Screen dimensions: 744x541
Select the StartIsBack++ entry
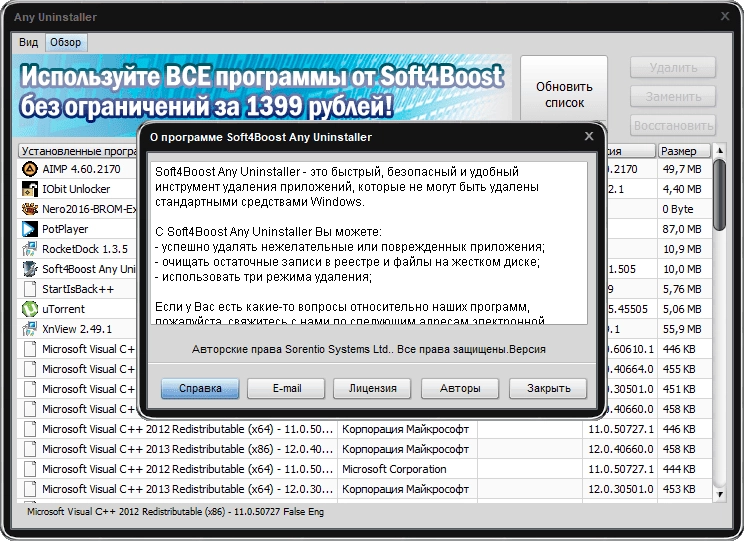coord(78,289)
